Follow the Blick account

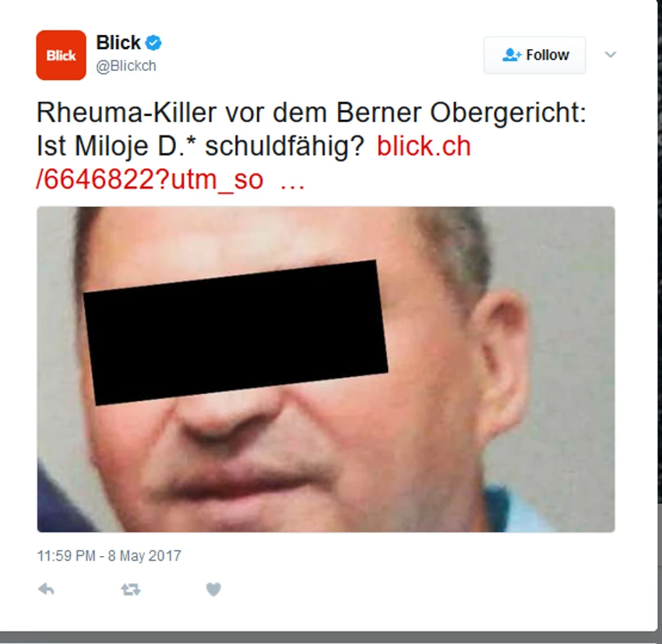point(534,55)
